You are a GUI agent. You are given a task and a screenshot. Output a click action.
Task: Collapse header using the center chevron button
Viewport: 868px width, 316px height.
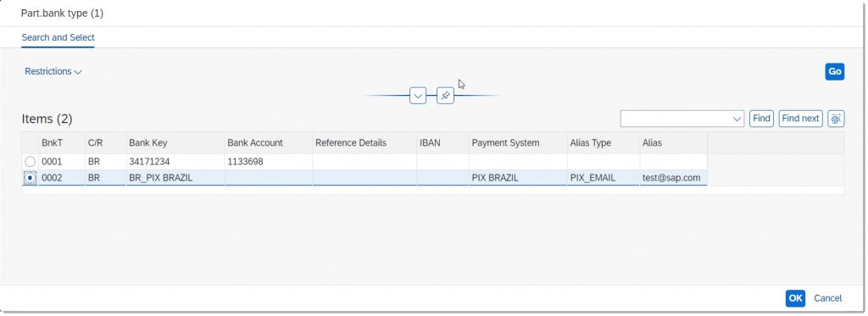[418, 96]
